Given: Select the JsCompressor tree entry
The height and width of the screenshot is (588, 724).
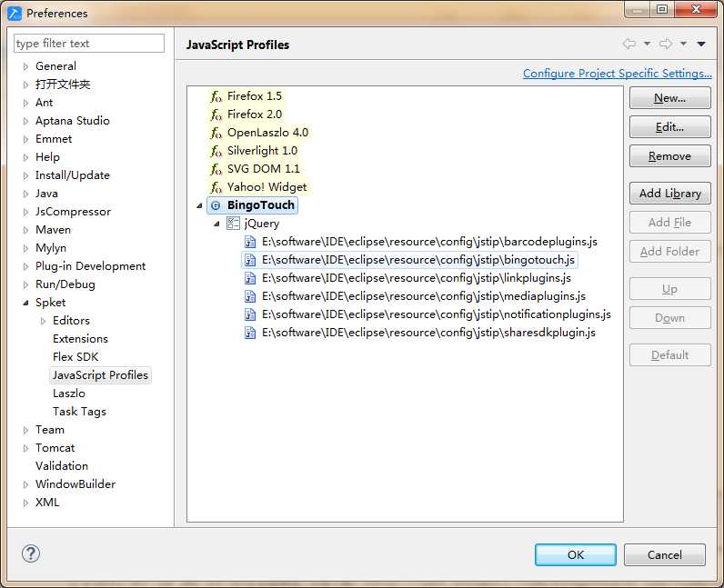Looking at the screenshot, I should [x=73, y=212].
